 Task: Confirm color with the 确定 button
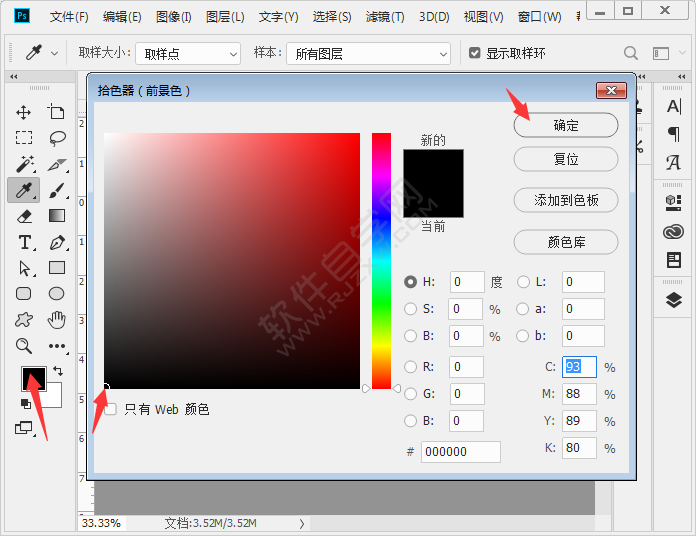point(566,125)
